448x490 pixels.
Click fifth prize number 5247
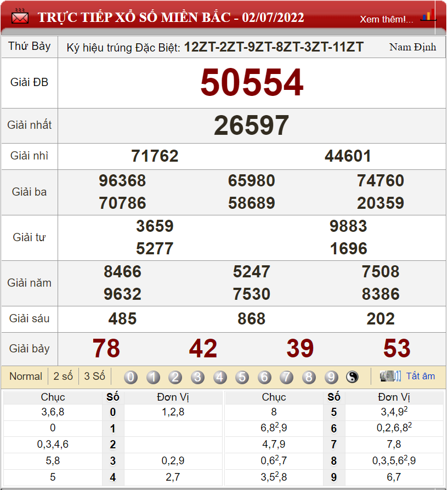tap(252, 271)
